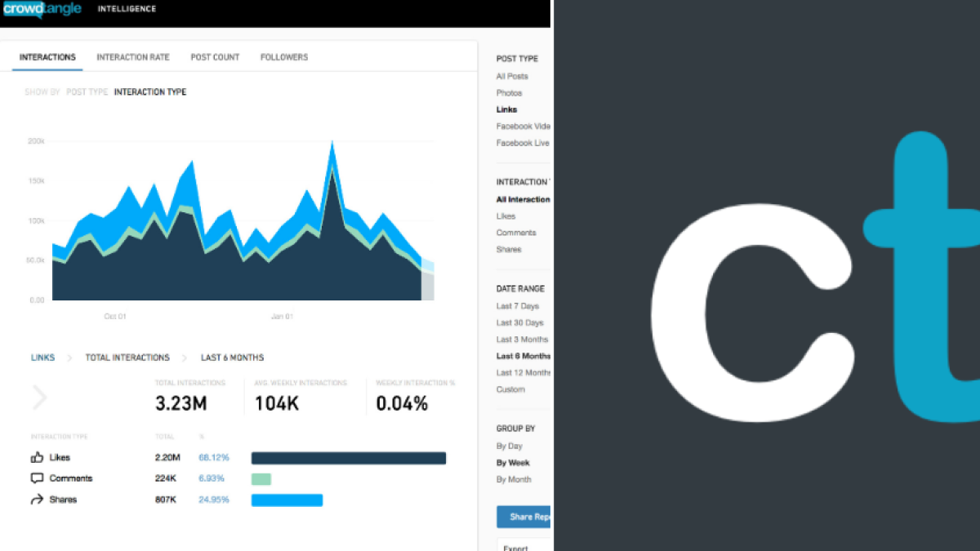The image size is (980, 551).
Task: Switch to the Followers tab
Action: pos(283,56)
